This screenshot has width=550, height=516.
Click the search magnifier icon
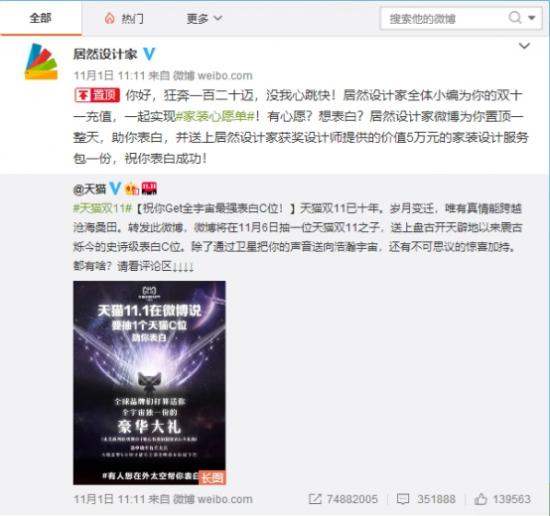tap(515, 17)
